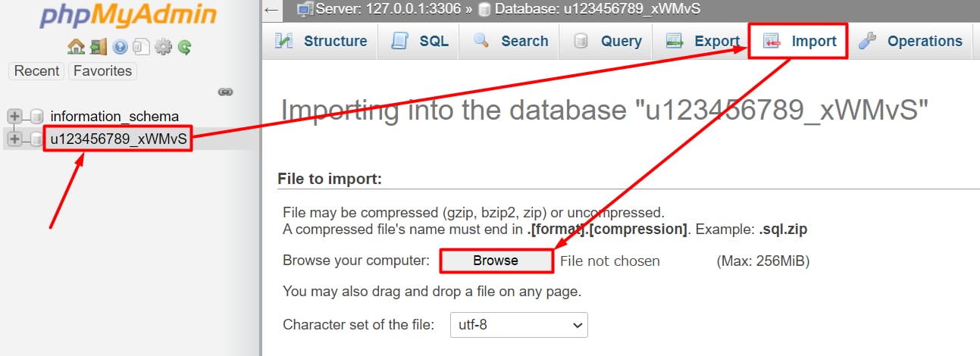Expand the u123456789_xWMvS database tree

14,139
